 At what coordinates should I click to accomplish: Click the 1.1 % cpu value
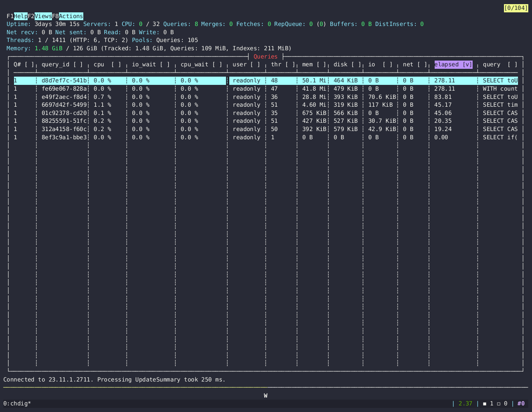[x=102, y=105]
